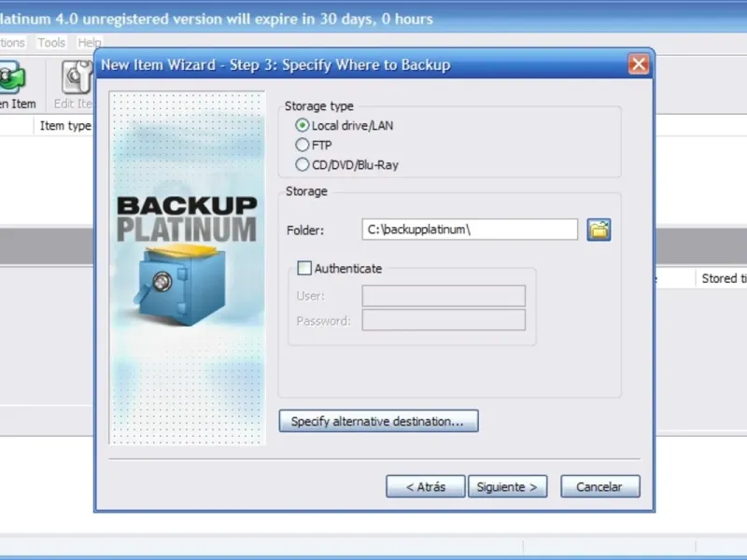
Task: Close the New Item Wizard dialog
Action: [639, 64]
